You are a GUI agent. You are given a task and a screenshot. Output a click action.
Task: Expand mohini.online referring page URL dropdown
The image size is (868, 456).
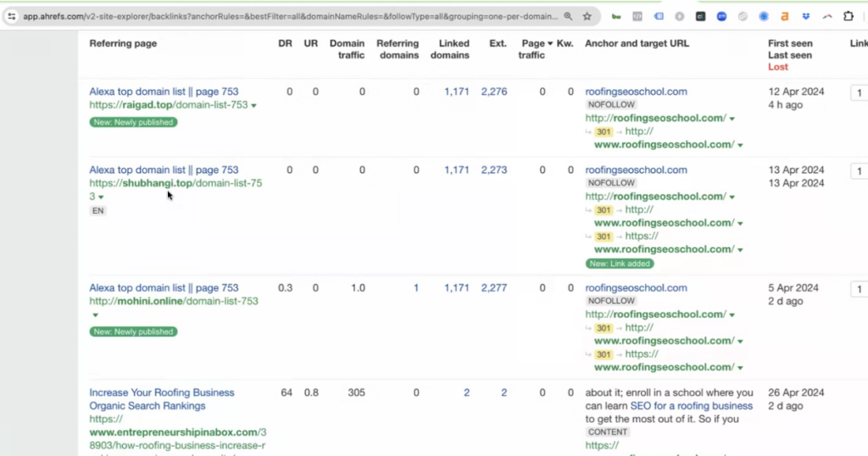click(95, 315)
